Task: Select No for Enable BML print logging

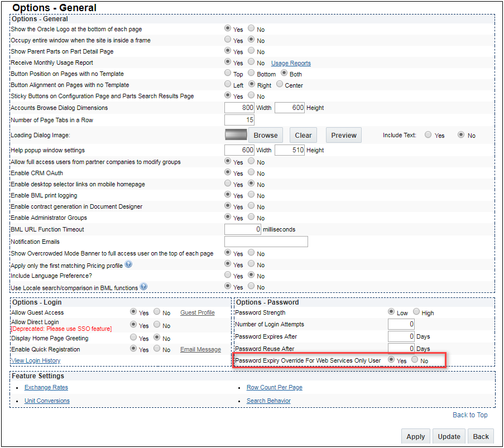Action: (x=251, y=195)
